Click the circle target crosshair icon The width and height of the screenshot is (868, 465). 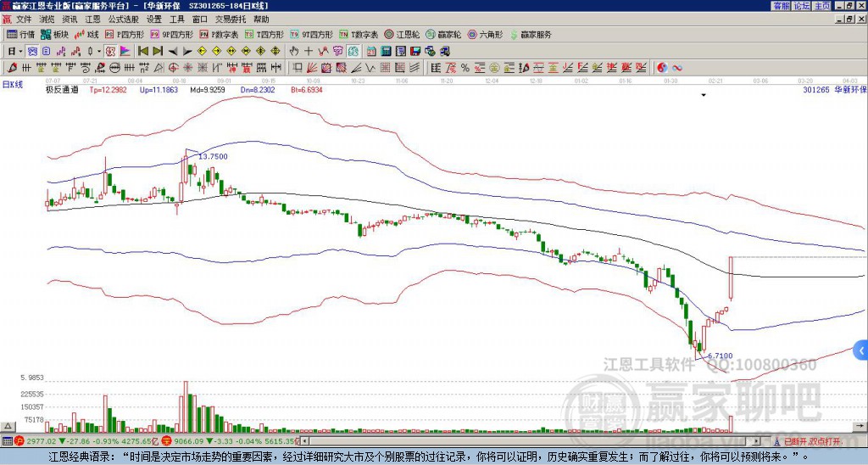tap(173, 68)
